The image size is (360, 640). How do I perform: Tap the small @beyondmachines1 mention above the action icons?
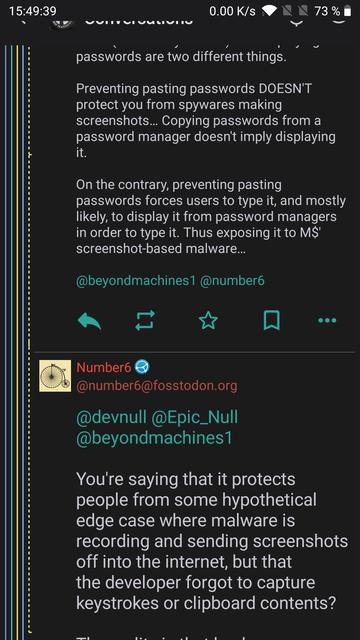(x=136, y=281)
